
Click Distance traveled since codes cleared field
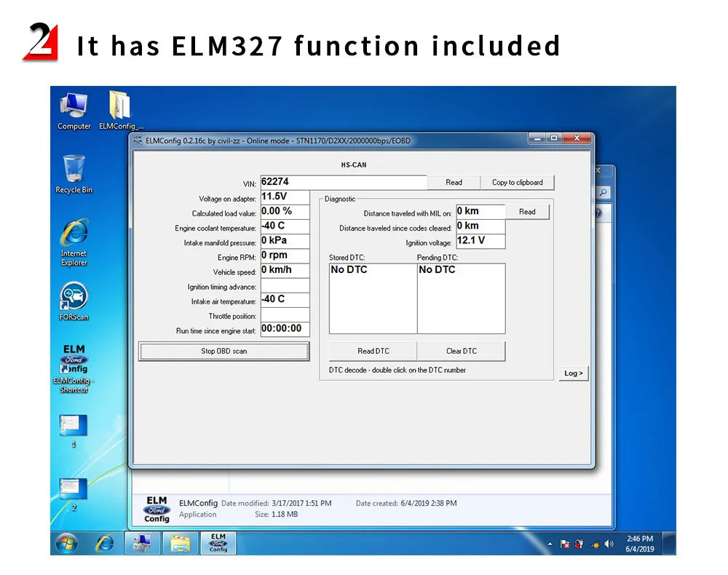pyautogui.click(x=480, y=226)
